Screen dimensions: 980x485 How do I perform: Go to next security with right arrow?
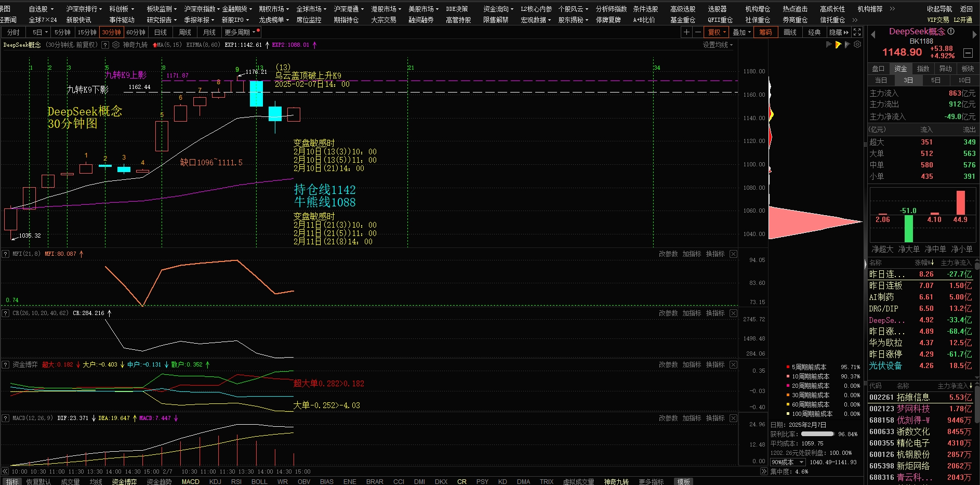[974, 34]
